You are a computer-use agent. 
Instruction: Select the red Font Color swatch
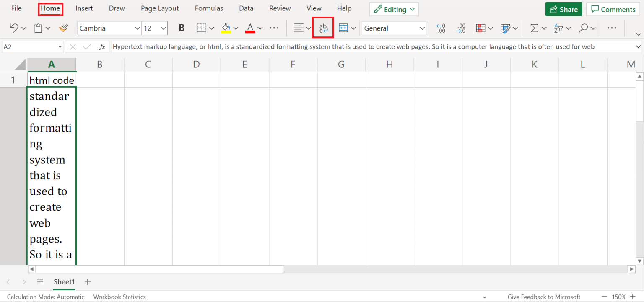(x=250, y=28)
